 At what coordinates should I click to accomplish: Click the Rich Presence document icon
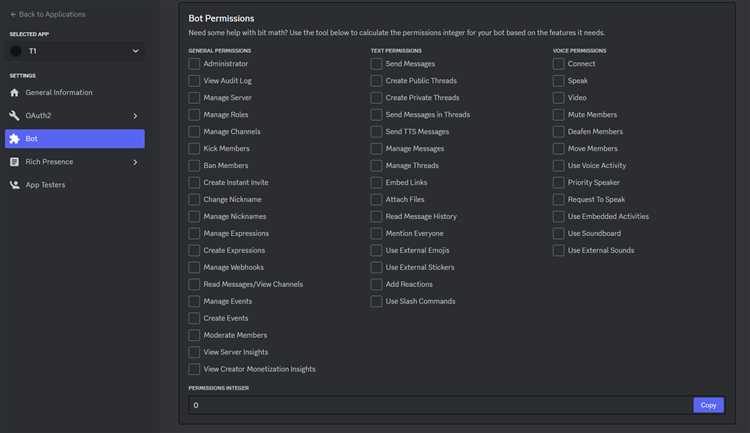pyautogui.click(x=14, y=162)
